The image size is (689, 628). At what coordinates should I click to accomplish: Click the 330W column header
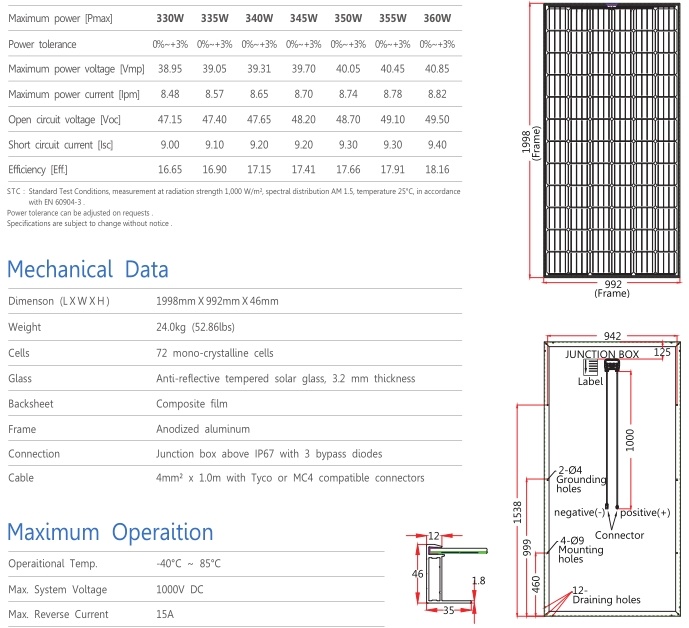pyautogui.click(x=170, y=18)
